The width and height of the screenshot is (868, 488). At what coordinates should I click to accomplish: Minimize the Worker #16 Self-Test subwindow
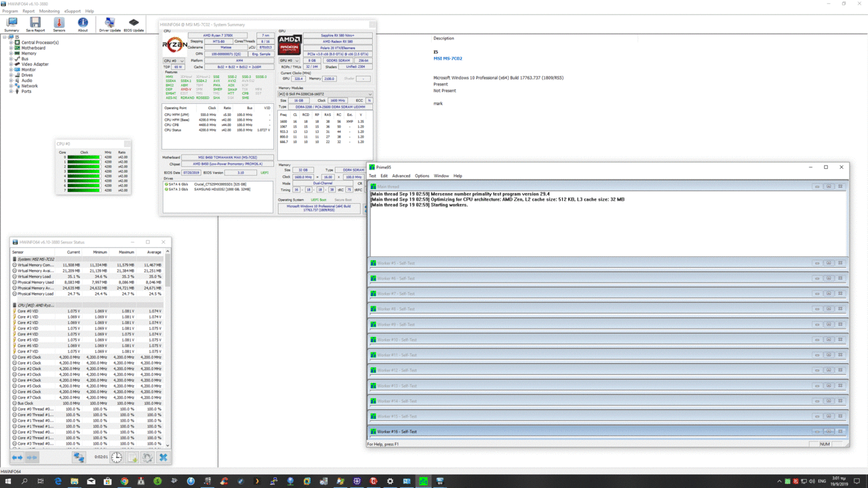(x=817, y=432)
